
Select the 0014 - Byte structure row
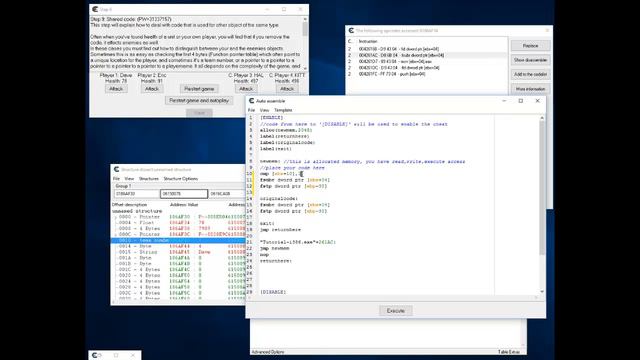(178, 246)
